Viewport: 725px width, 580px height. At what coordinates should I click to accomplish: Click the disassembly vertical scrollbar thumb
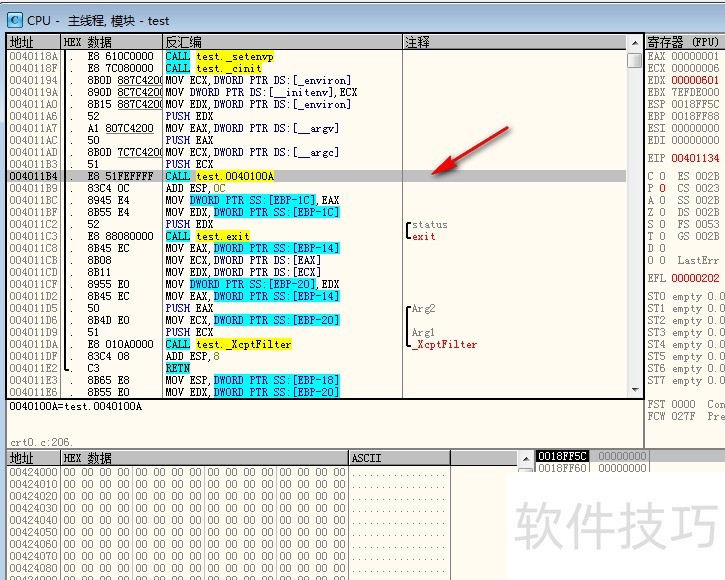pos(634,60)
